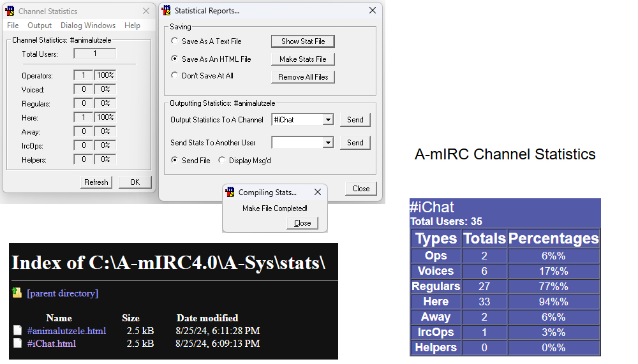Click the Size column header
The height and width of the screenshot is (364, 638).
pos(131,317)
